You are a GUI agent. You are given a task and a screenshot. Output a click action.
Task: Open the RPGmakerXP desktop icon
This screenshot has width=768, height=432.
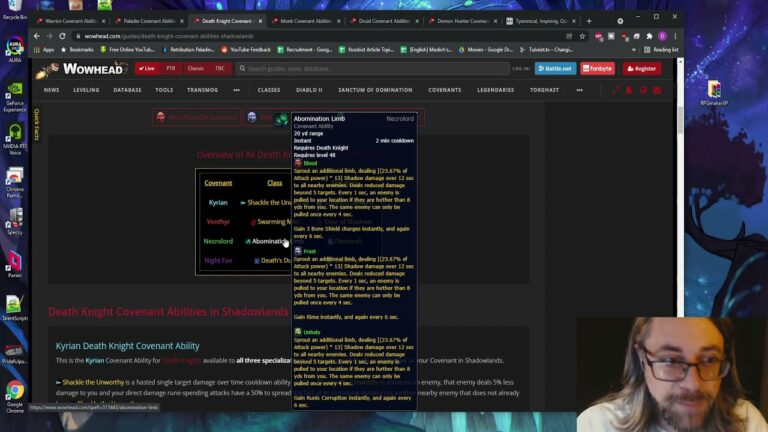[x=714, y=93]
